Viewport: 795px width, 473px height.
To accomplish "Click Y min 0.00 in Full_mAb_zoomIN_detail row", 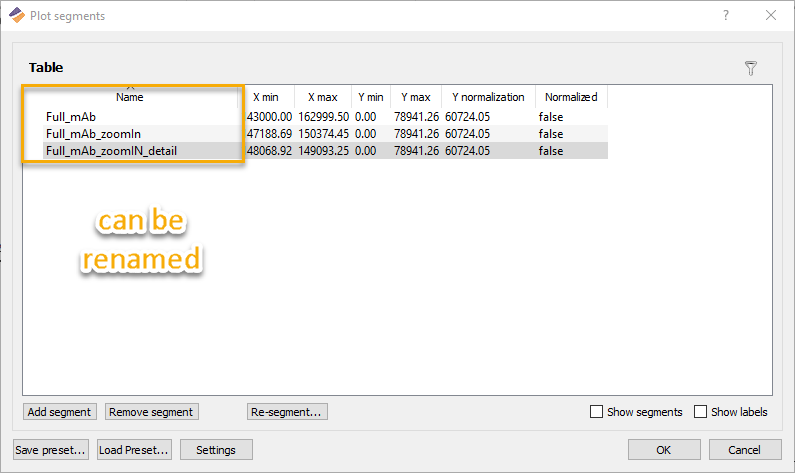I will coord(366,151).
